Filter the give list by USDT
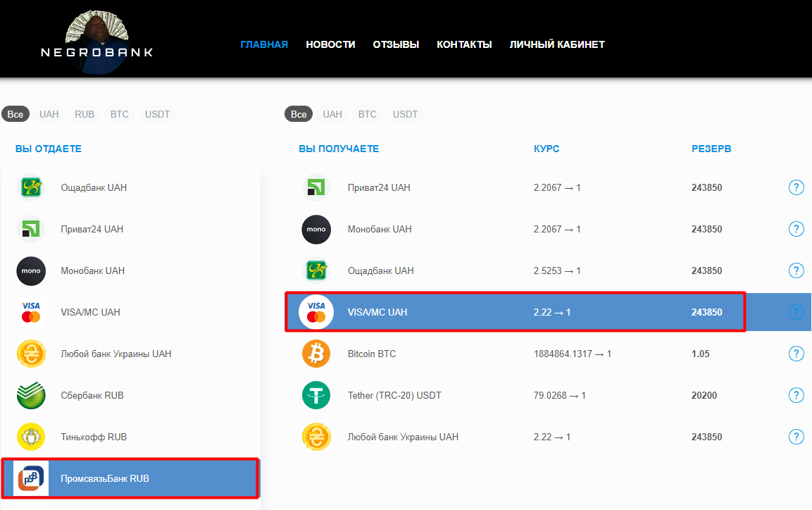This screenshot has width=812, height=510. pos(158,114)
